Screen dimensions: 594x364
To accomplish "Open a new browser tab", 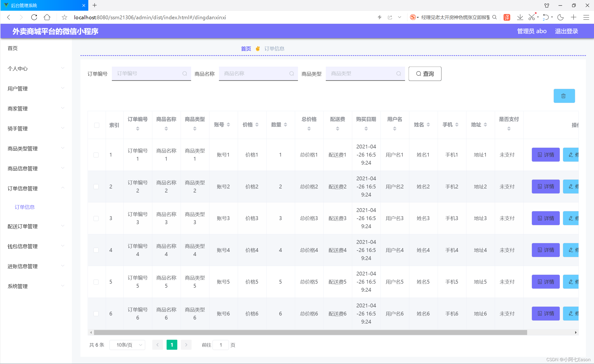I will pos(95,5).
